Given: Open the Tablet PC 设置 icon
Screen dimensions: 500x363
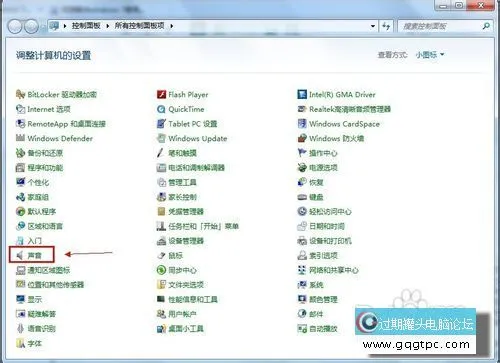Looking at the screenshot, I should click(x=161, y=124).
